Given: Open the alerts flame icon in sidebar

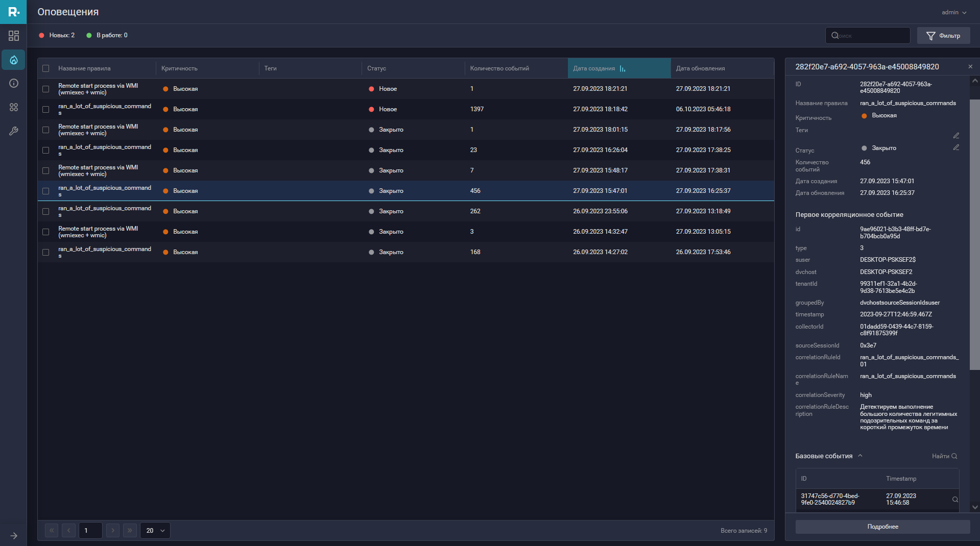Looking at the screenshot, I should [14, 60].
